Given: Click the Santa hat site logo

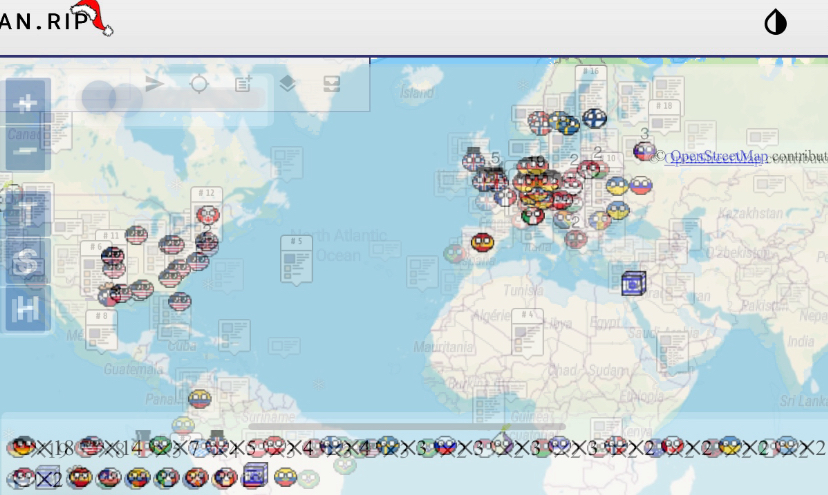Looking at the screenshot, I should 90,17.
